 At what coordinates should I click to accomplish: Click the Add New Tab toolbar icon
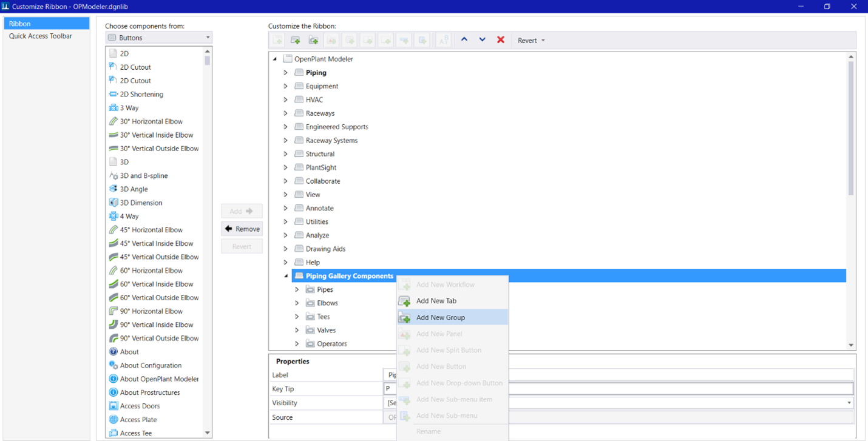tap(296, 40)
